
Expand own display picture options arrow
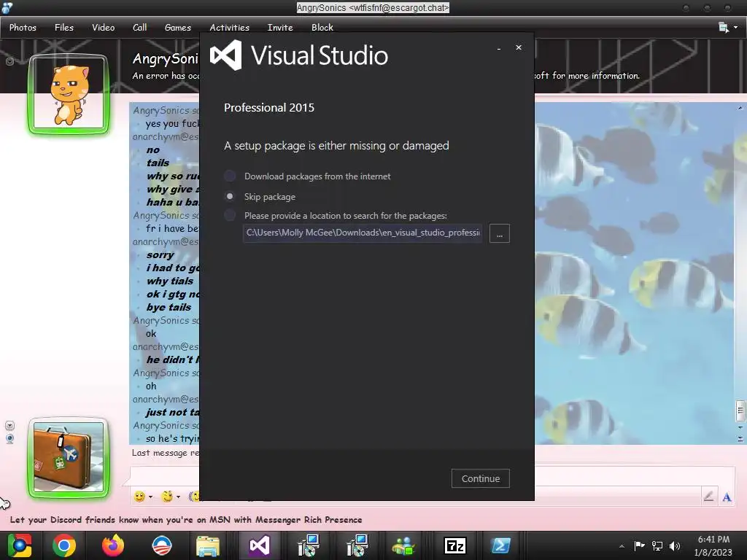click(x=9, y=425)
